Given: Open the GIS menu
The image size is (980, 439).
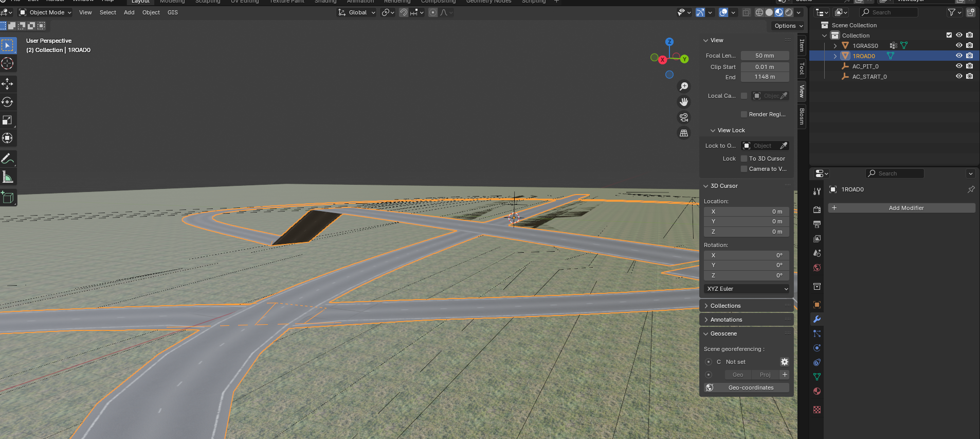Looking at the screenshot, I should click(x=173, y=12).
